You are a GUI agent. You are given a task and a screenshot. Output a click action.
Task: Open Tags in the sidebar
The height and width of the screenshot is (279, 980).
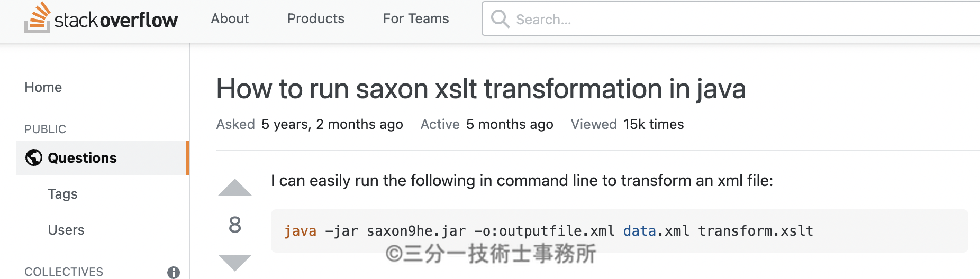(62, 194)
